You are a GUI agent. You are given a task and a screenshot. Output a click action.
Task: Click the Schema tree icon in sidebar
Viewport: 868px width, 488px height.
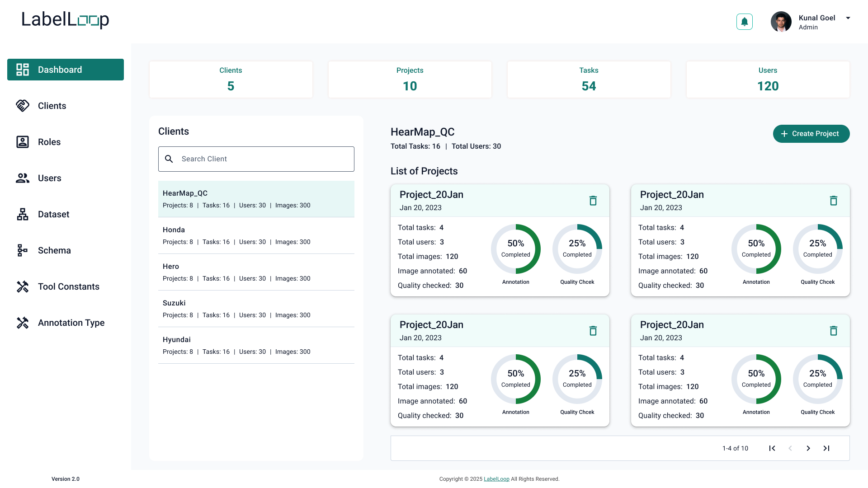click(x=23, y=250)
